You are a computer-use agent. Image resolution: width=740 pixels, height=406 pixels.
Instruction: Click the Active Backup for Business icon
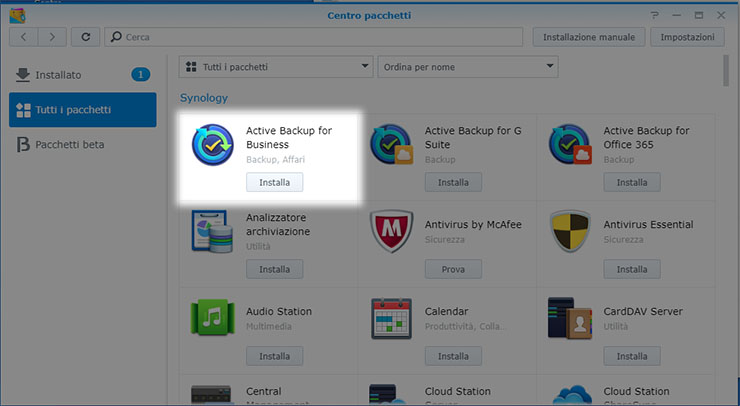pyautogui.click(x=213, y=147)
